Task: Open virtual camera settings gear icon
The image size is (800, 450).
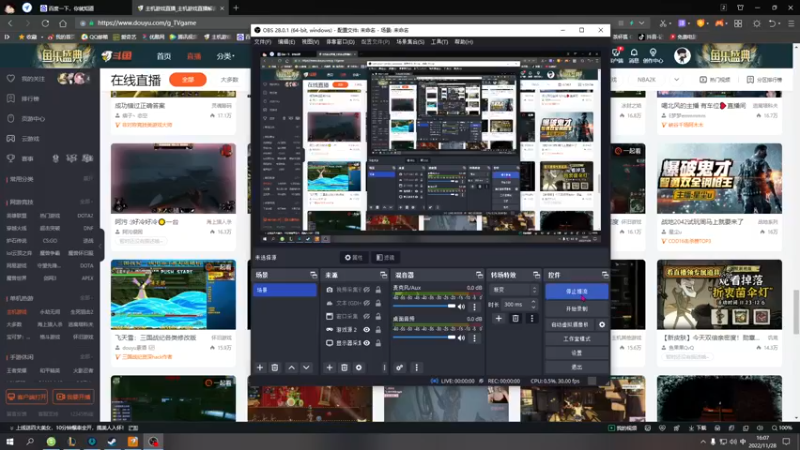Action: pyautogui.click(x=602, y=324)
